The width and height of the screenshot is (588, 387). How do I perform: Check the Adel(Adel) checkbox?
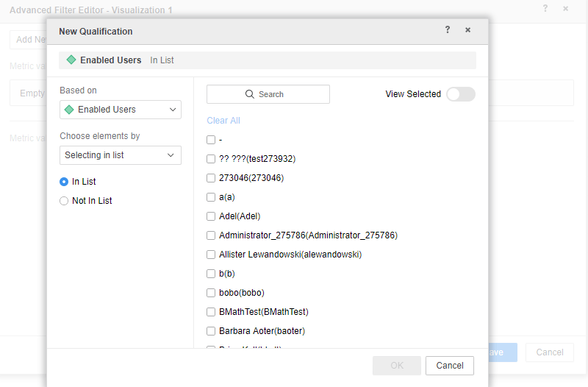(x=211, y=216)
